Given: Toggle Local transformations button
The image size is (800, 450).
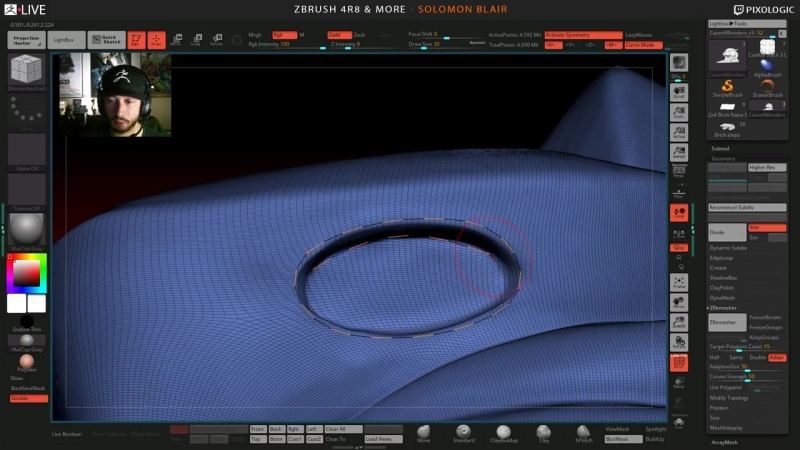Looking at the screenshot, I should click(x=679, y=213).
